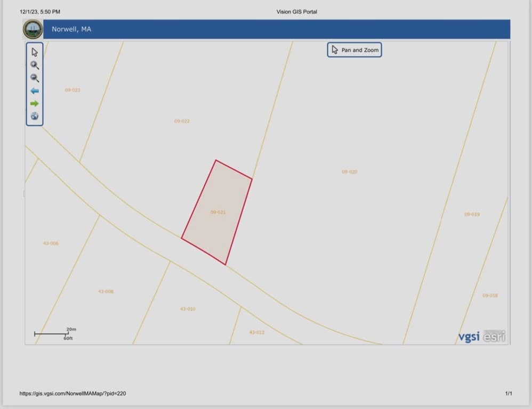The image size is (532, 409).
Task: Select parcel 43-010 on the map
Action: [x=188, y=309]
